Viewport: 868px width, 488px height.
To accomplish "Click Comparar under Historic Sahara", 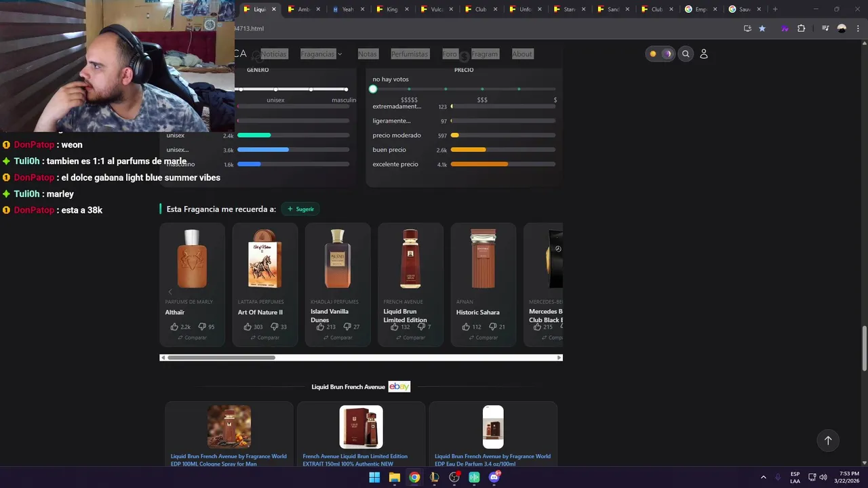I will [x=483, y=338].
